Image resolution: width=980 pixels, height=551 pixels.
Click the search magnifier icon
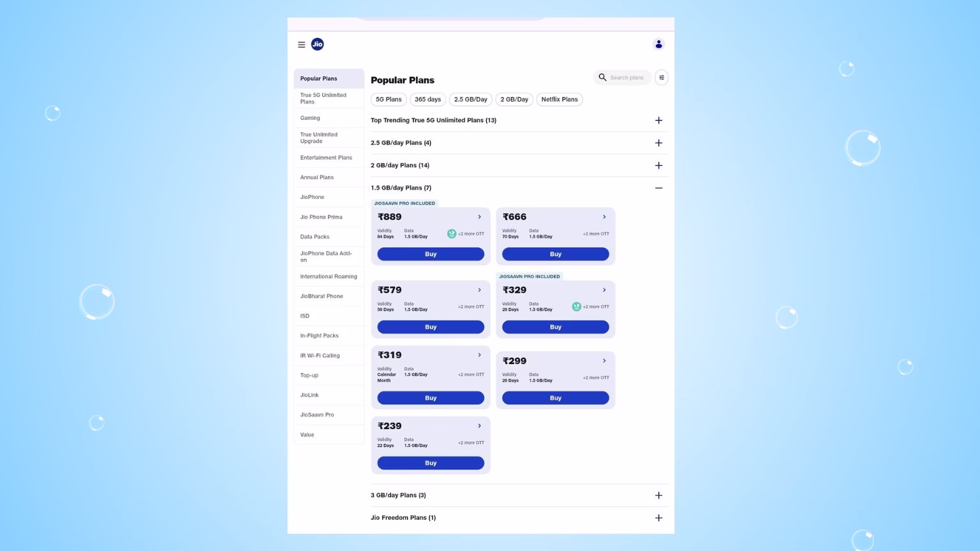[x=602, y=78]
